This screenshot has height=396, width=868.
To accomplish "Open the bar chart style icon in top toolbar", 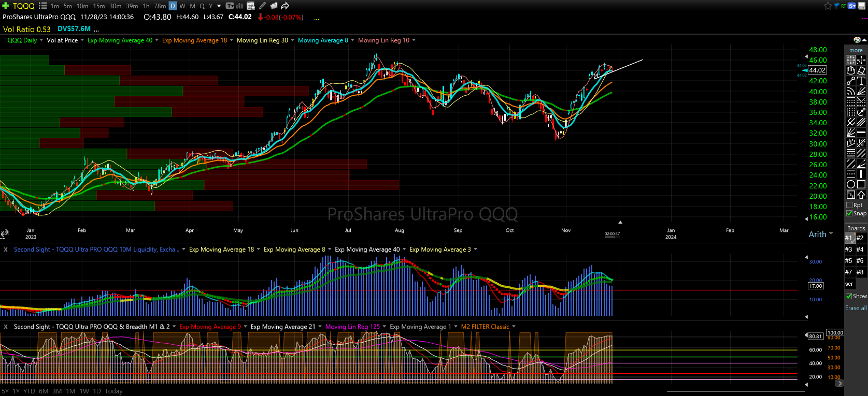I will click(239, 6).
